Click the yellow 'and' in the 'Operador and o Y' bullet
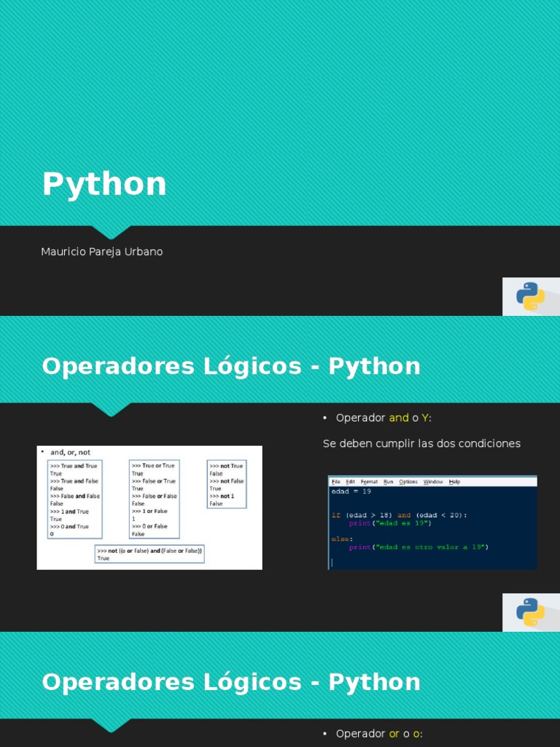This screenshot has width=560, height=747. pyautogui.click(x=398, y=418)
